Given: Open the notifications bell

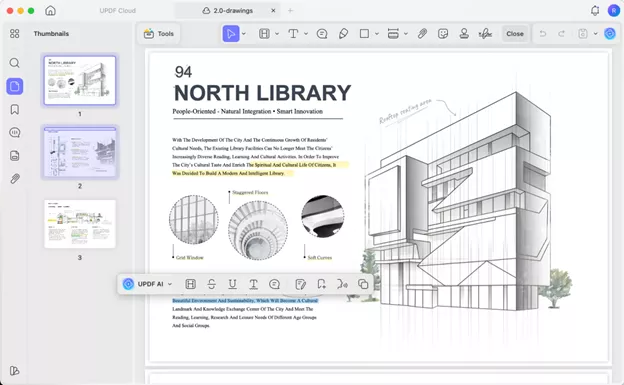Looking at the screenshot, I should (x=595, y=11).
